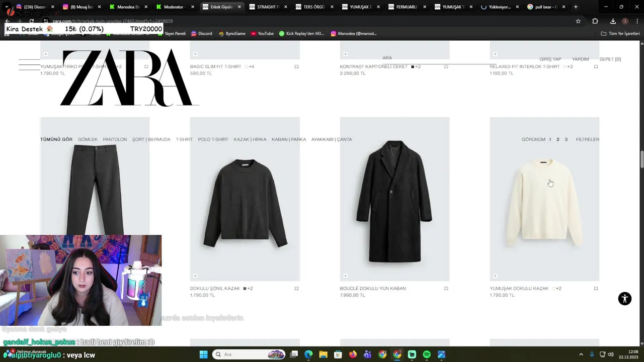Bookmark this page with the star icon
Screen dimensions: 644x362
(x=578, y=21)
